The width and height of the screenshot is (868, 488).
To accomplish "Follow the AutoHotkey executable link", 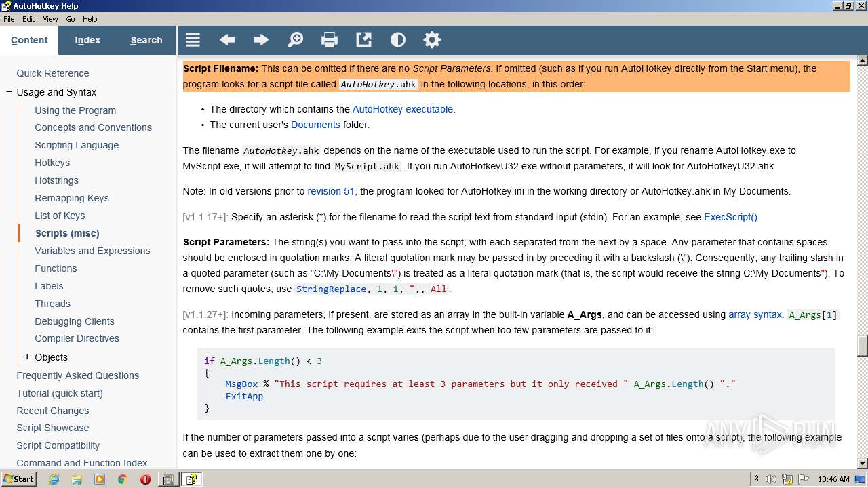I will [x=403, y=109].
